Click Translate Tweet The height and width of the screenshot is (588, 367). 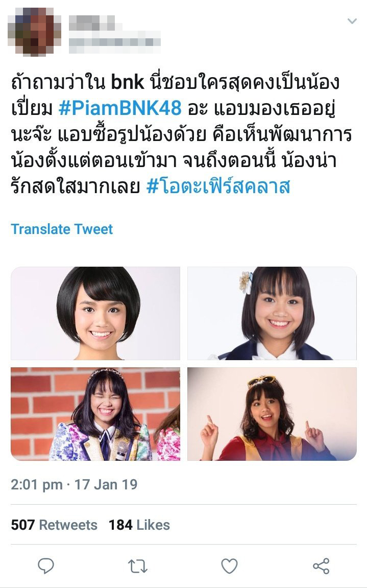click(x=62, y=229)
